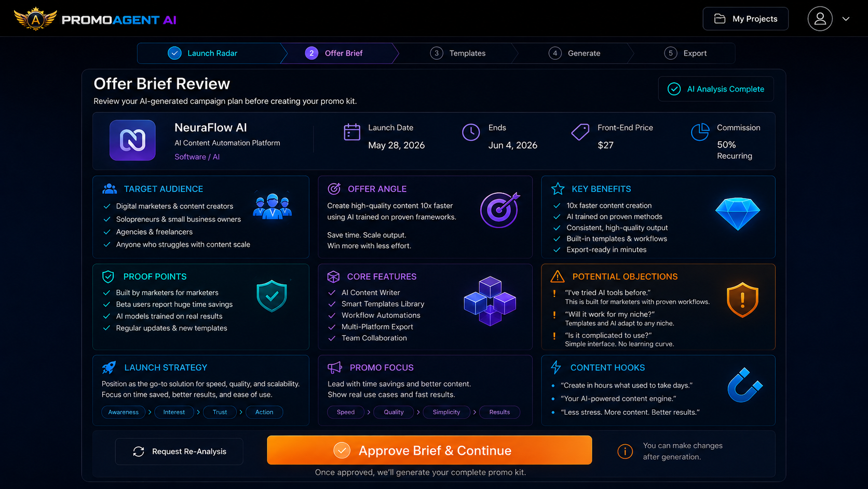Viewport: 868px width, 489px height.
Task: Click the Action stage pill
Action: (x=264, y=412)
